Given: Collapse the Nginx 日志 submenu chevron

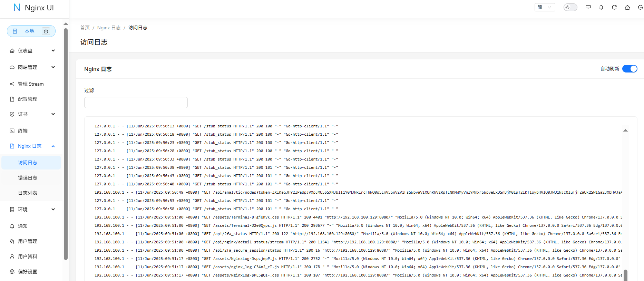Looking at the screenshot, I should 53,146.
